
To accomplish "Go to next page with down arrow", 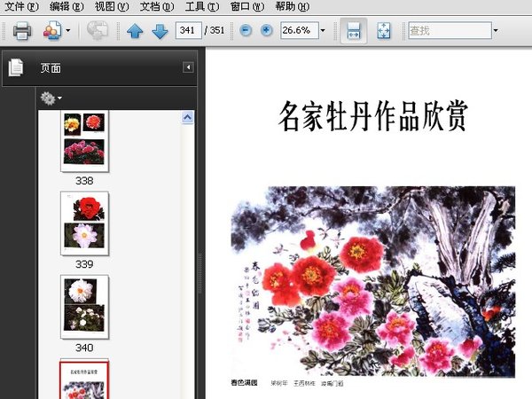I will 160,31.
